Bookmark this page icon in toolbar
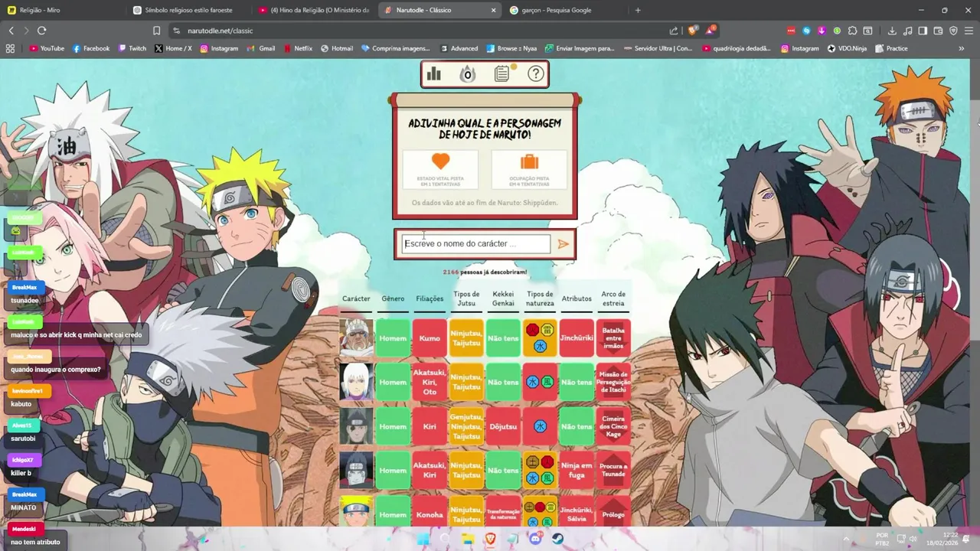This screenshot has width=980, height=551. pyautogui.click(x=156, y=31)
